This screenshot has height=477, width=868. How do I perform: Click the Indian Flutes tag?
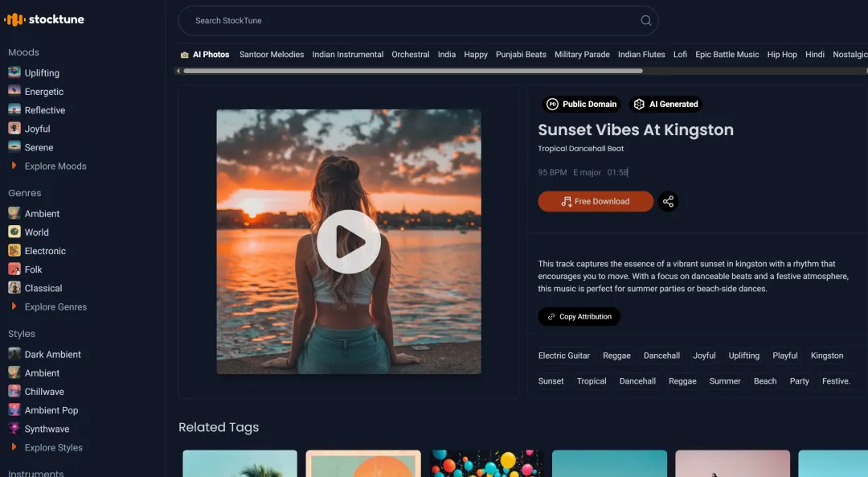tap(641, 54)
